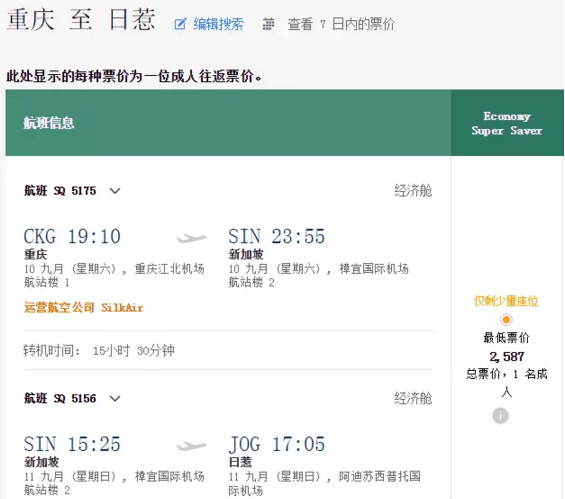Viewport: 565px width, 499px height.
Task: Click departure time CKG 19:10
Action: 72,237
